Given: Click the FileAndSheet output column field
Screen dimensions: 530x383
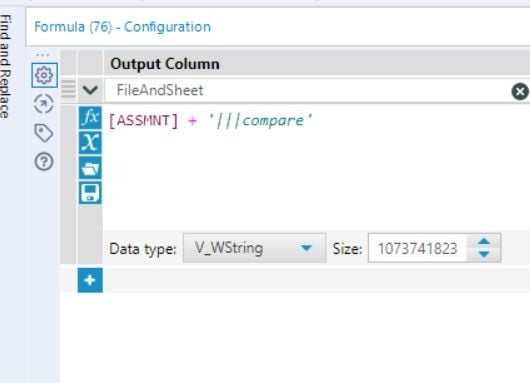Looking at the screenshot, I should point(307,90).
